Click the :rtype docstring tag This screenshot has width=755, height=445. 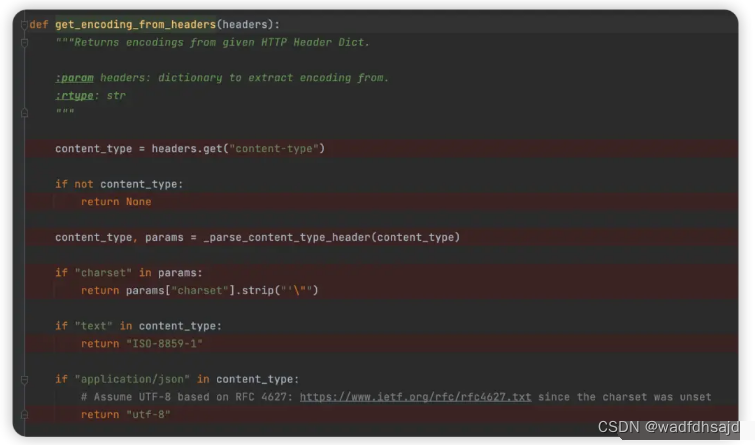click(74, 96)
